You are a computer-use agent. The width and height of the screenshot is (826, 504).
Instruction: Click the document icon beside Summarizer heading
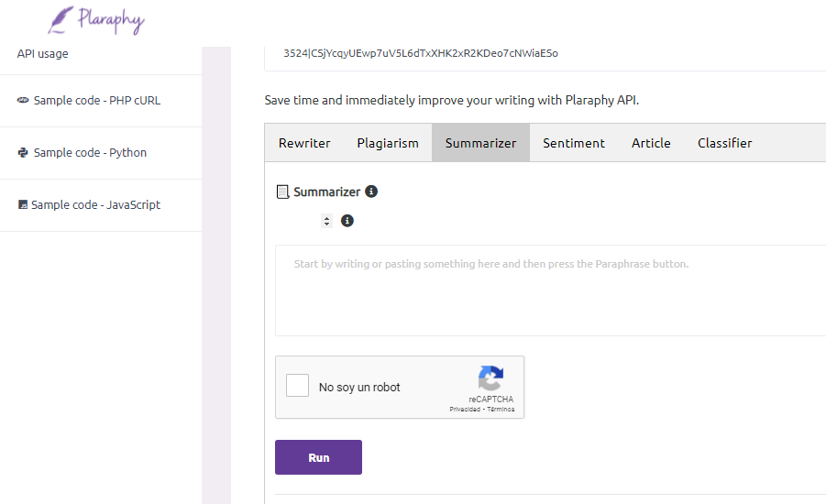coord(283,192)
